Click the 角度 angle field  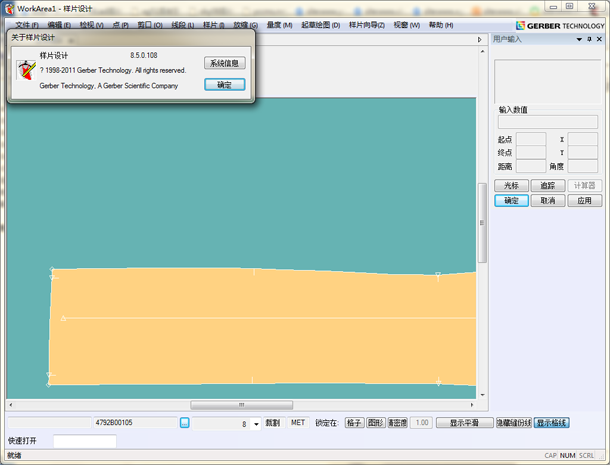582,166
